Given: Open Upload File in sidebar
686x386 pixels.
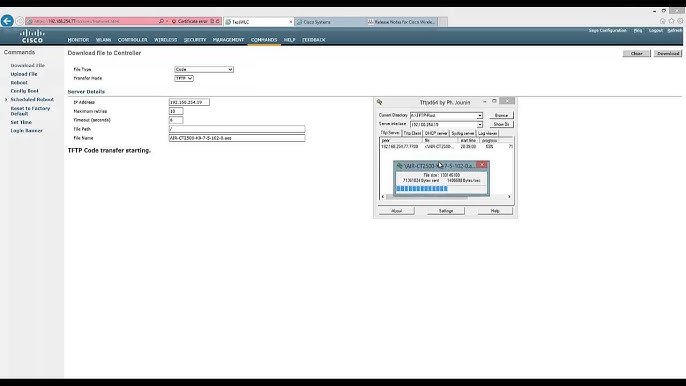Looking at the screenshot, I should coord(24,74).
